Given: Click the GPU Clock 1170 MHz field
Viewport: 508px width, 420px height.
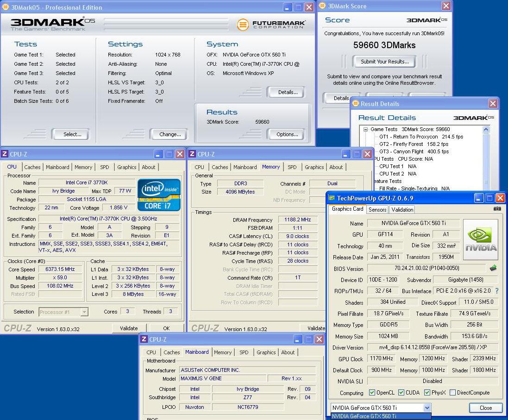Looking at the screenshot, I should [381, 358].
